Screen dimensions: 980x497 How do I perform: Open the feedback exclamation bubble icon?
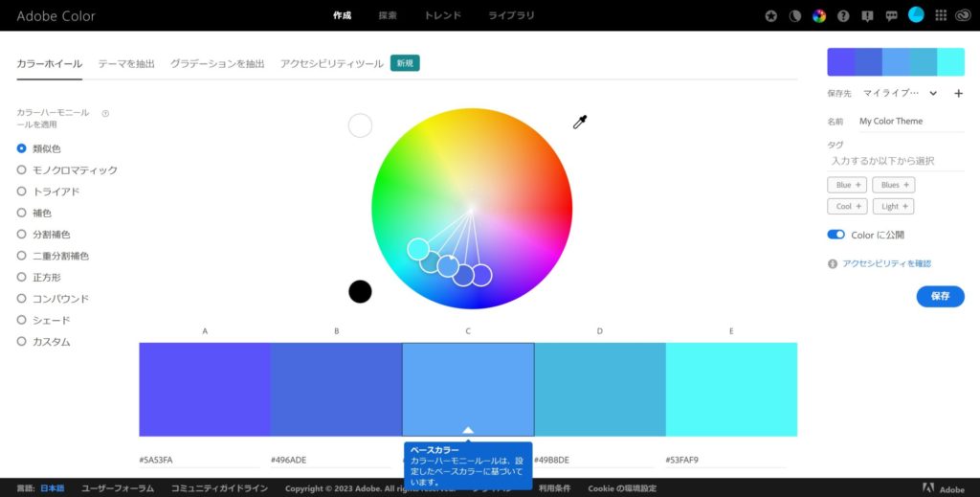tap(867, 16)
